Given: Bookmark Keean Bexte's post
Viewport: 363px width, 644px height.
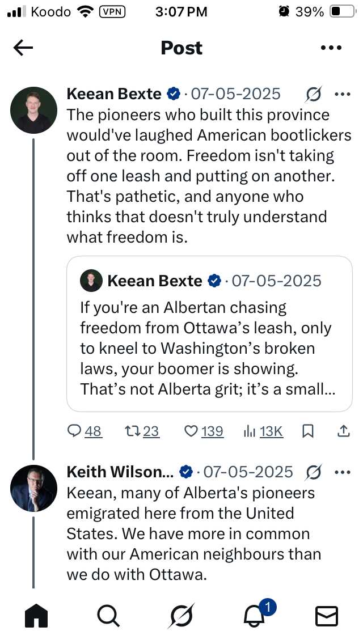Looking at the screenshot, I should [307, 431].
